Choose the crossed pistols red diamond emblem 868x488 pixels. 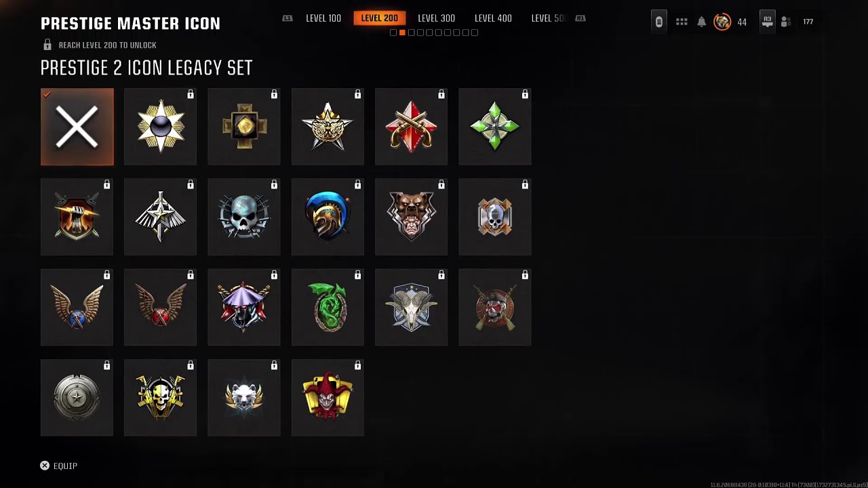[x=412, y=127]
